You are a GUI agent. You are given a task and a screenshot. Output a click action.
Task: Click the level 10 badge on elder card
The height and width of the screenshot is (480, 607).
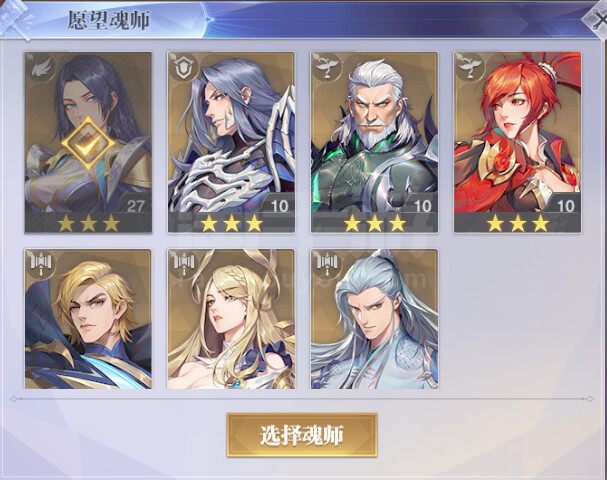[x=420, y=204]
